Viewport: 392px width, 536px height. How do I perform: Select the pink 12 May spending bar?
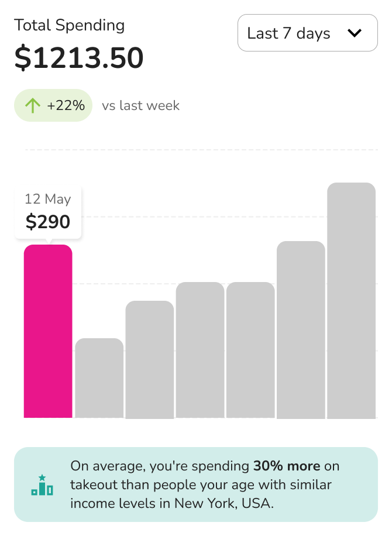tap(48, 331)
